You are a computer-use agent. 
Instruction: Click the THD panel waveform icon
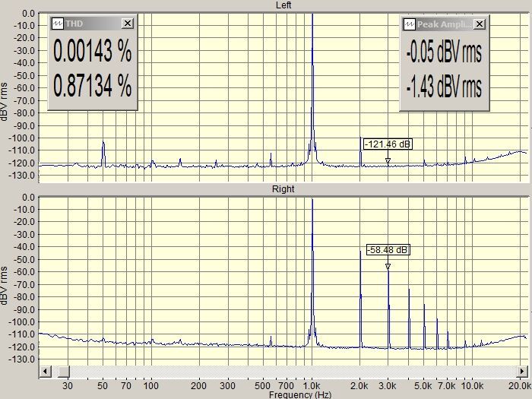coord(57,24)
